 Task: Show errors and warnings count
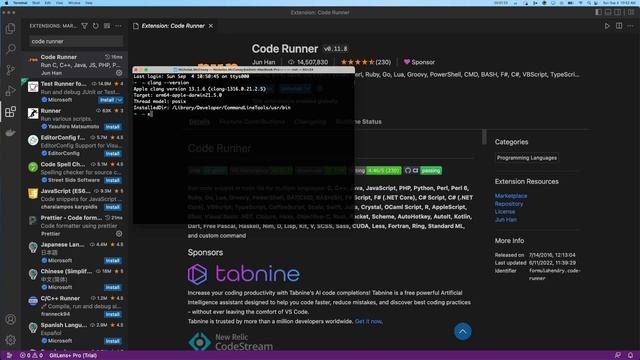(x=31, y=355)
